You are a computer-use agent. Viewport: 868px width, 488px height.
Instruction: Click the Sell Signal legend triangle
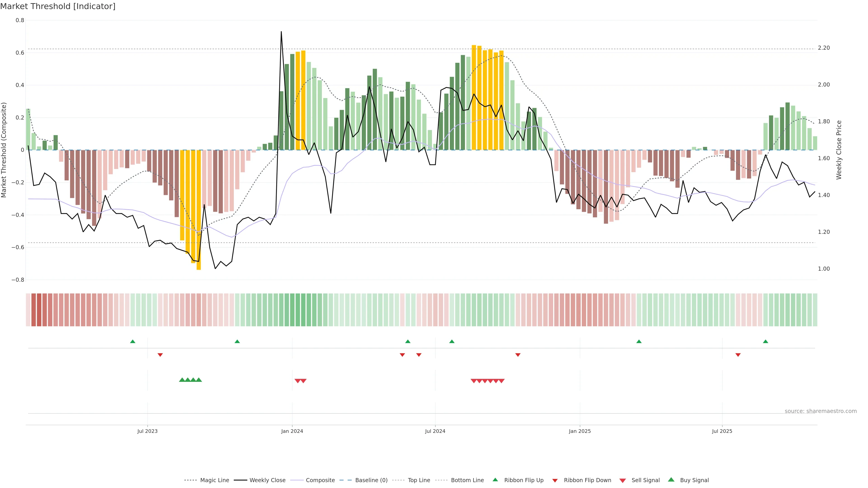[x=622, y=480]
